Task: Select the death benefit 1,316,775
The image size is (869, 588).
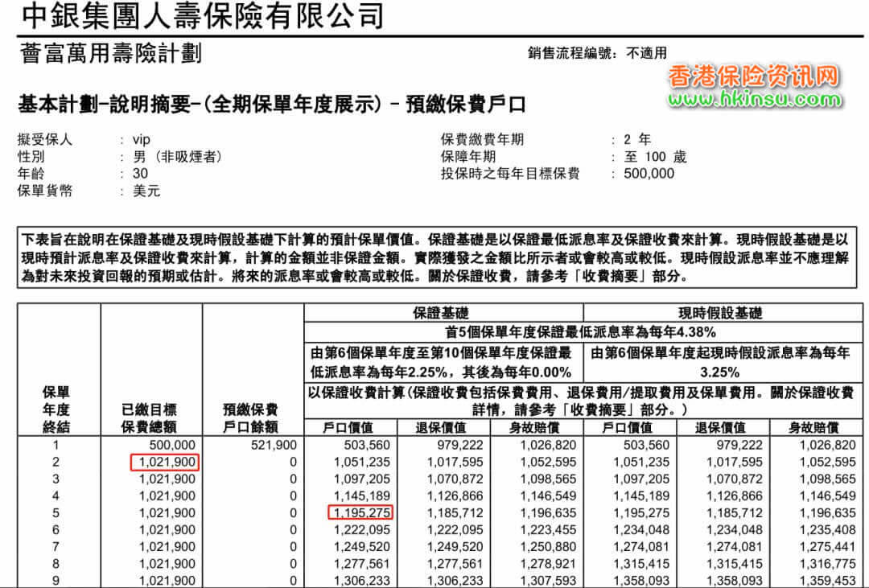Action: point(827,564)
